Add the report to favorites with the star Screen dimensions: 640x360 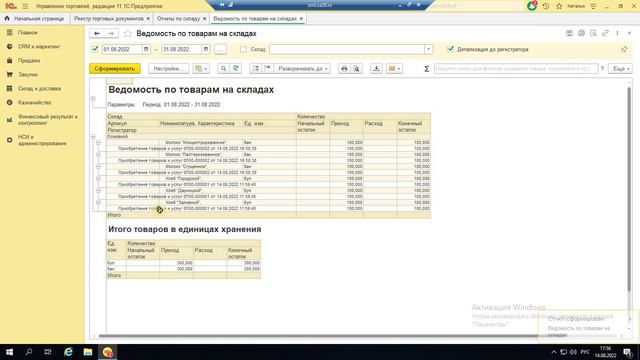[x=127, y=33]
